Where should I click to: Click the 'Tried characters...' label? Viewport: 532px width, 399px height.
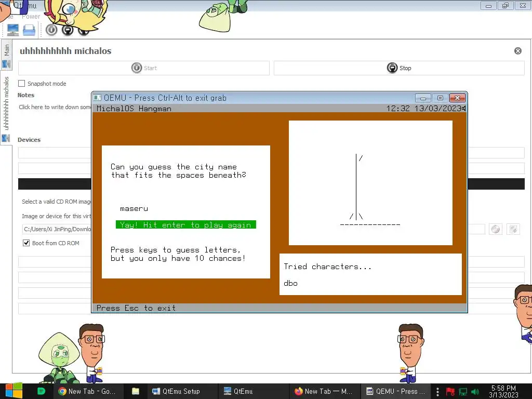point(327,267)
